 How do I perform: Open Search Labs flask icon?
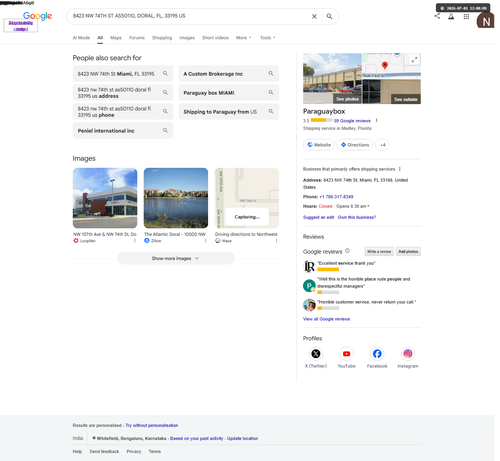[451, 16]
